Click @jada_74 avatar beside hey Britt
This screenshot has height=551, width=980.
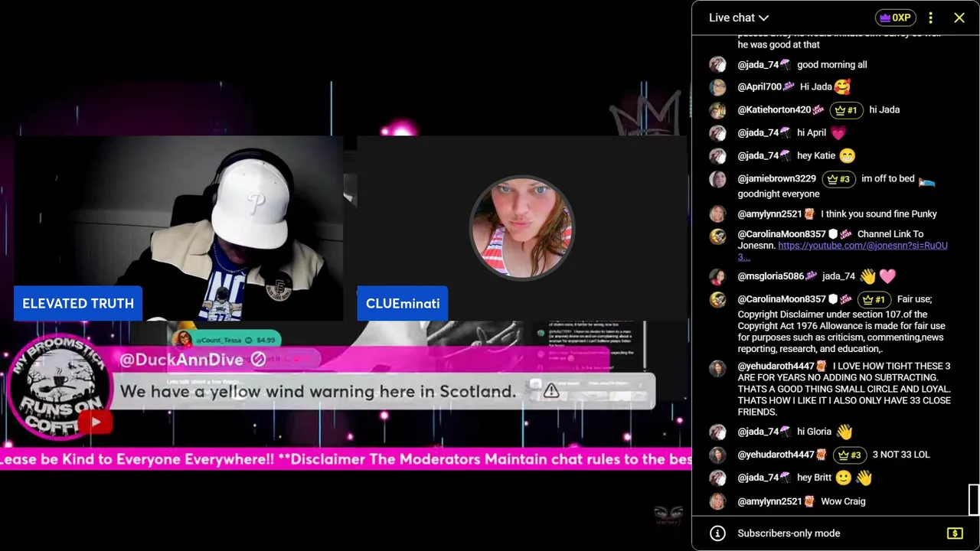pos(717,478)
